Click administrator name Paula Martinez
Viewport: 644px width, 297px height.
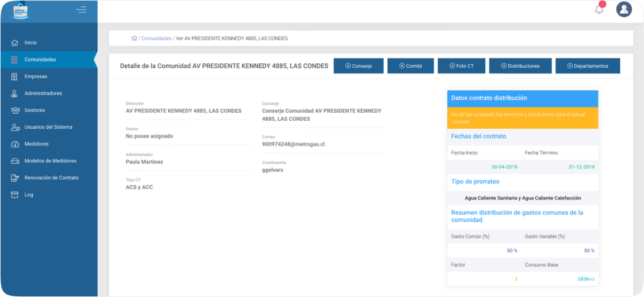click(144, 162)
